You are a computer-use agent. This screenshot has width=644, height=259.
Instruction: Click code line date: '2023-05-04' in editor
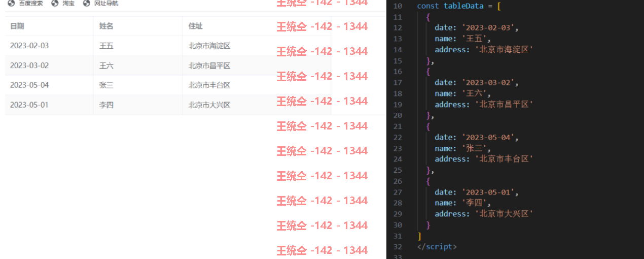pos(477,138)
